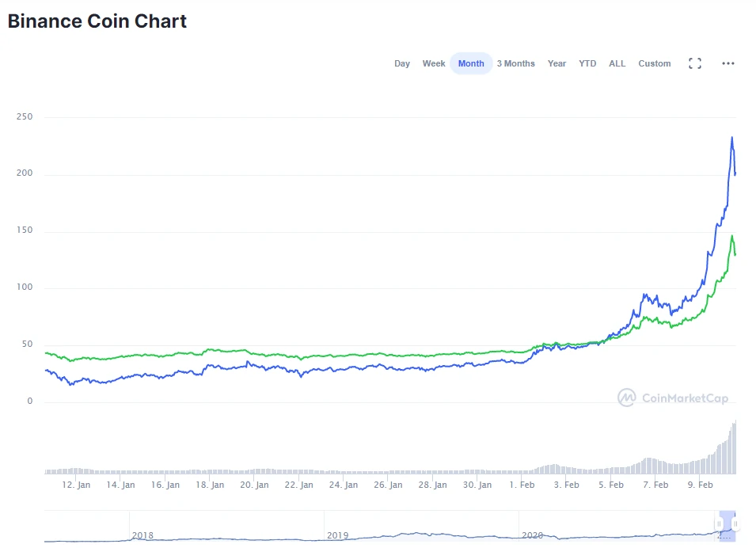Click the left handle of range navigator

[719, 523]
